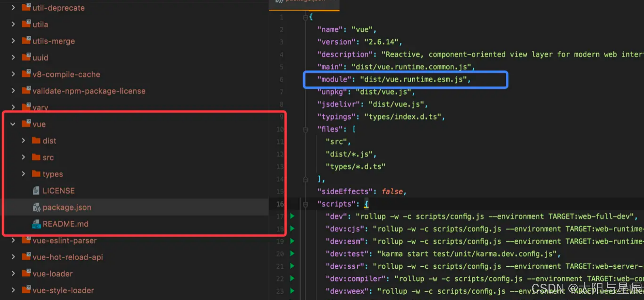Expand the types folder under vue
The image size is (644, 300).
[x=23, y=174]
